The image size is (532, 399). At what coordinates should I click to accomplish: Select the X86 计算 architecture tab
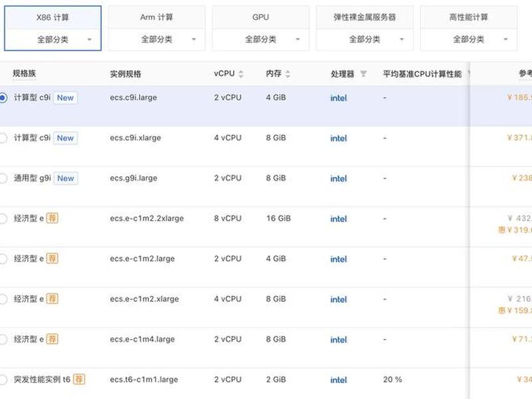click(53, 17)
